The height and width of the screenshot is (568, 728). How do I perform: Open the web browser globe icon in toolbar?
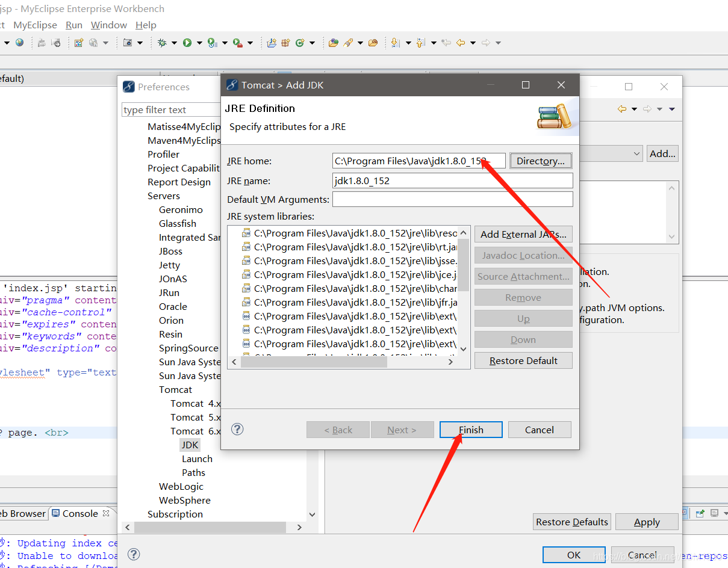(19, 43)
